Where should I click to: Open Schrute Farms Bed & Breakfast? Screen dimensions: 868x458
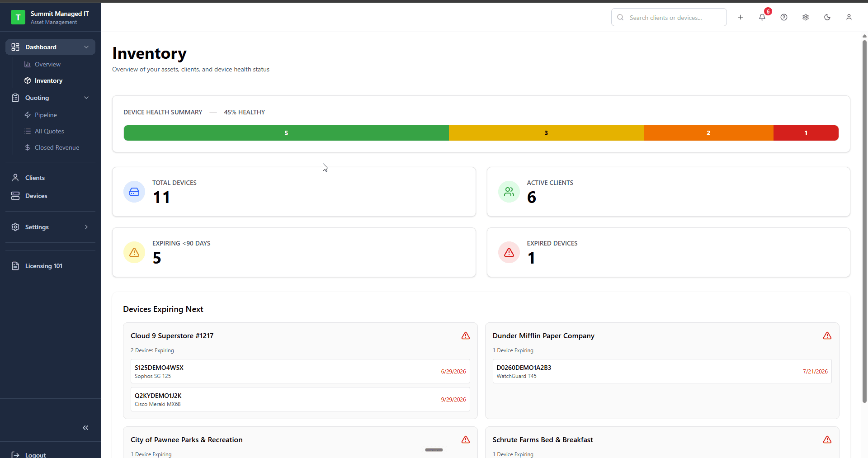click(x=542, y=439)
